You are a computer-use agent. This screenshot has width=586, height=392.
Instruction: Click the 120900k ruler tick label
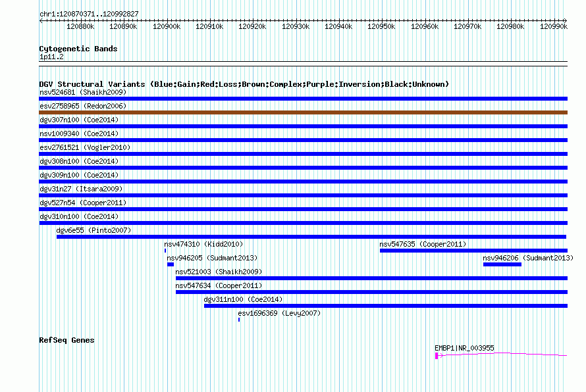pyautogui.click(x=167, y=26)
